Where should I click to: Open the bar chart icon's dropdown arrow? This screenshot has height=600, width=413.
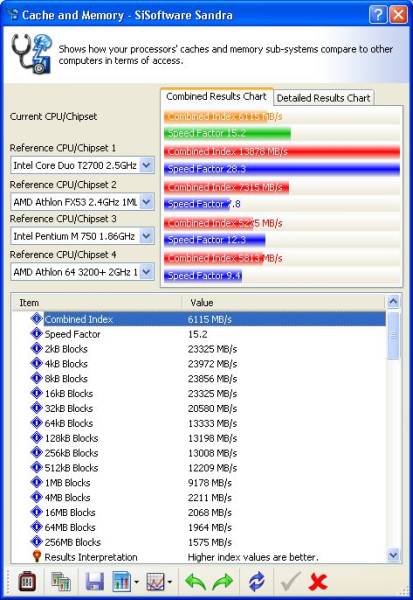click(x=136, y=582)
